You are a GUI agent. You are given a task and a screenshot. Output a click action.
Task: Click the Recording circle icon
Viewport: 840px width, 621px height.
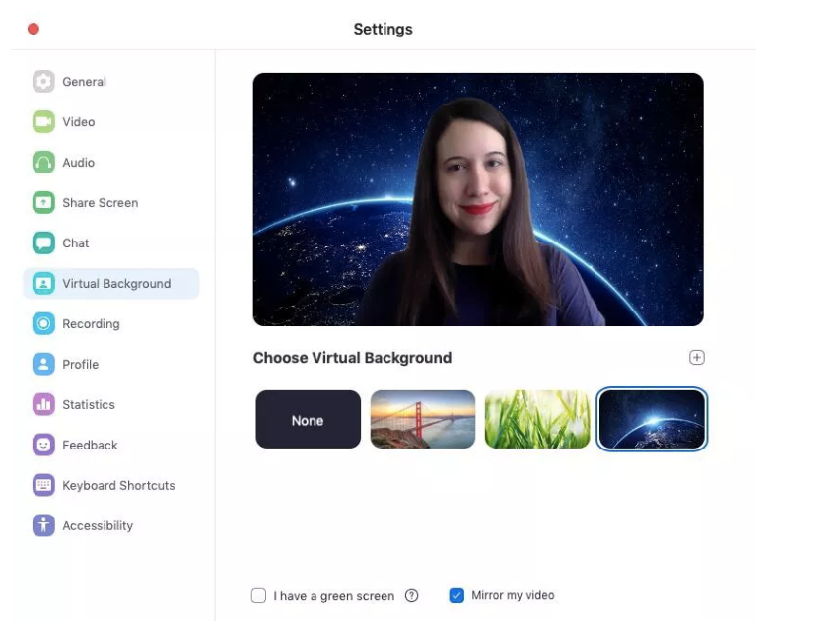coord(43,323)
